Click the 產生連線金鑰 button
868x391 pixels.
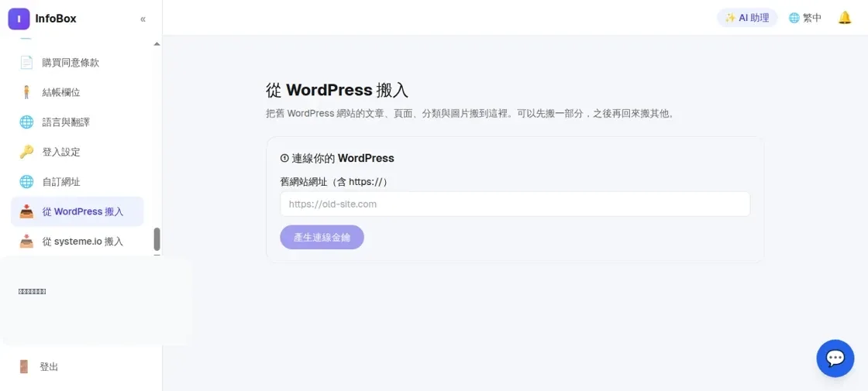(x=322, y=237)
